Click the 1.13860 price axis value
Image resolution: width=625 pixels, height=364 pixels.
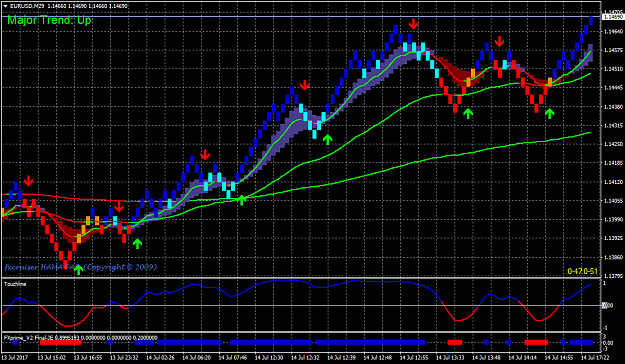[x=614, y=257]
